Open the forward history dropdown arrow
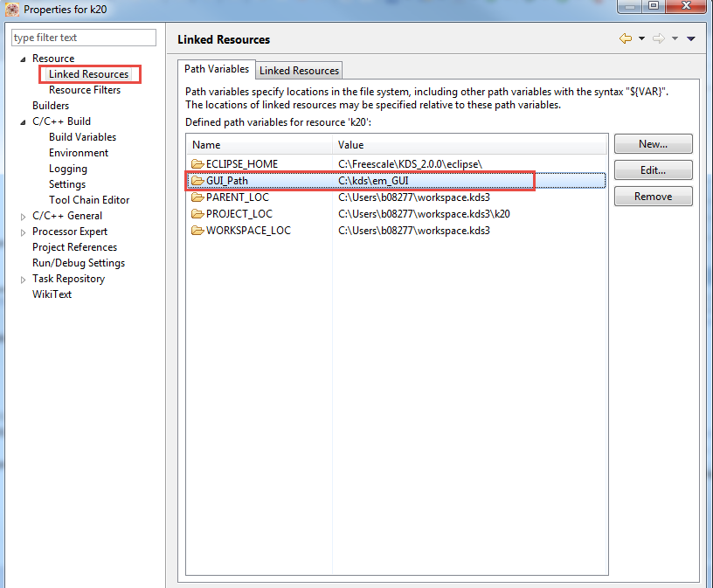The height and width of the screenshot is (588, 713). (675, 38)
